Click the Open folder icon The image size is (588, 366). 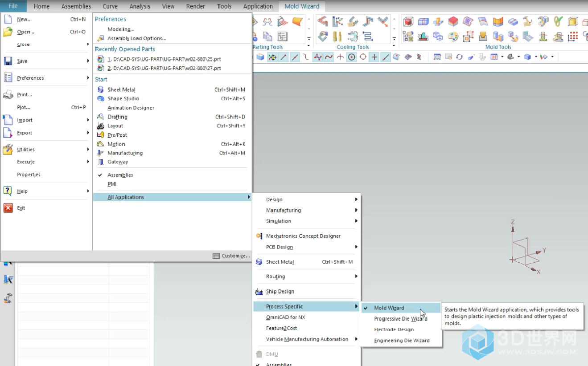[x=8, y=32]
